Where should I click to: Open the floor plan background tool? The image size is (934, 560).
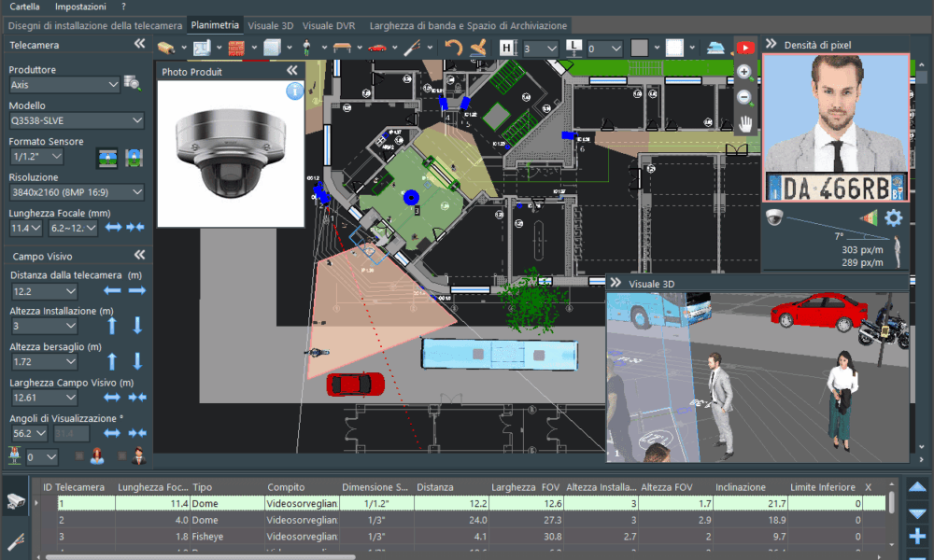coord(202,48)
